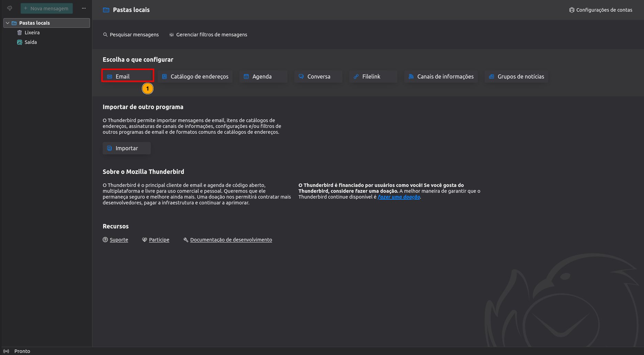Click the envelope icon on the Email button
This screenshot has width=644, height=355.
(110, 76)
